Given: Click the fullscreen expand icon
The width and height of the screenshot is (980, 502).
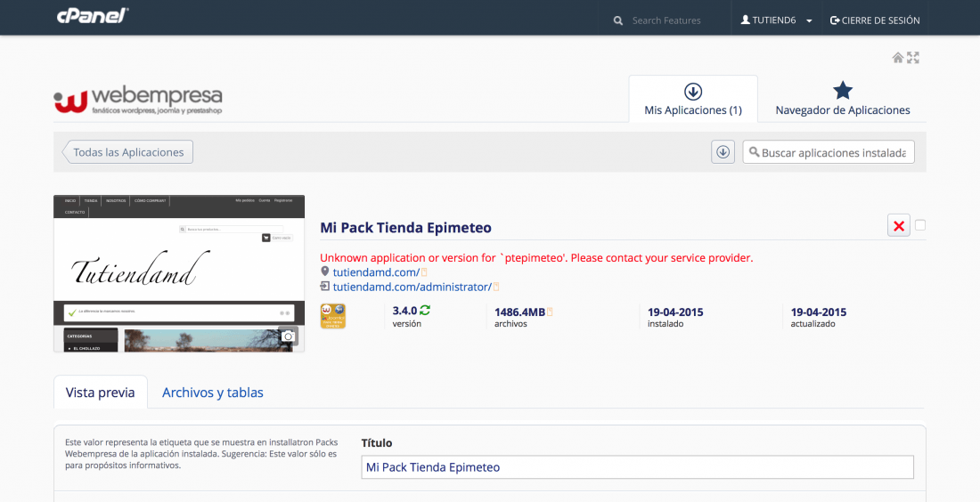Looking at the screenshot, I should (x=913, y=58).
